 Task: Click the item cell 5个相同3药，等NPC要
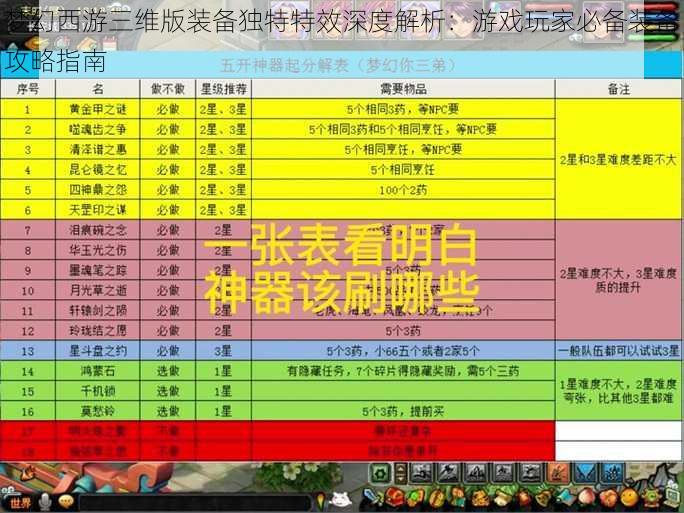(403, 109)
